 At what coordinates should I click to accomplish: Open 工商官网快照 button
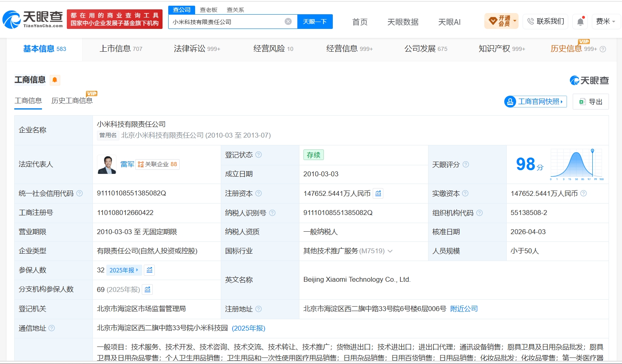535,101
